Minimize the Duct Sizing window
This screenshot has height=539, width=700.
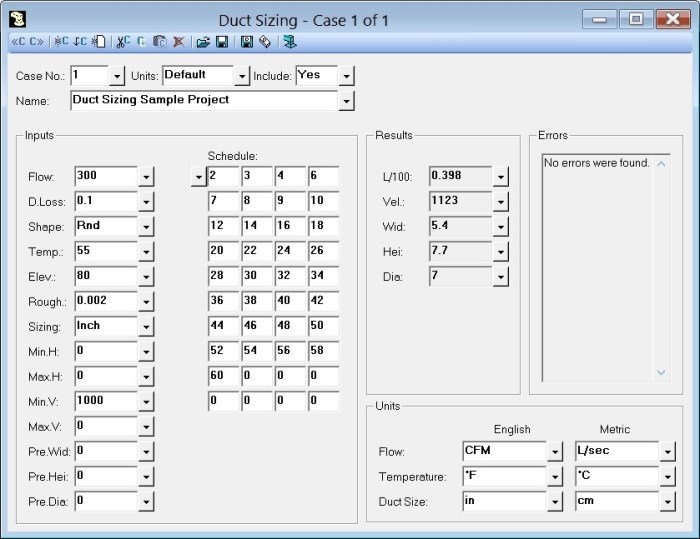coord(600,19)
